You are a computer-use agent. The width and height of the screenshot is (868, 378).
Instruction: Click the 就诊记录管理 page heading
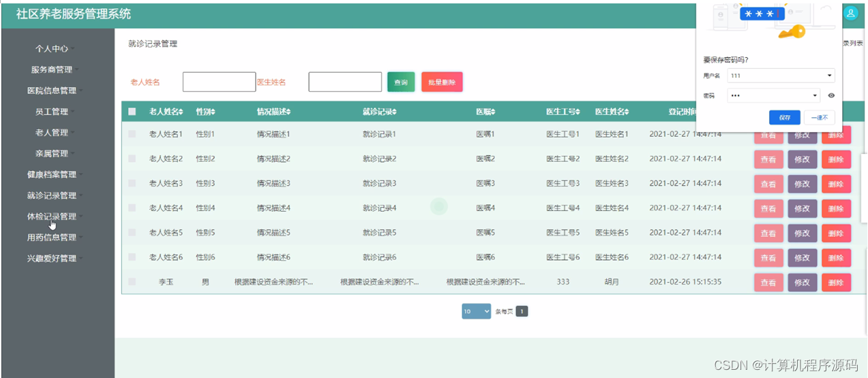click(x=153, y=44)
